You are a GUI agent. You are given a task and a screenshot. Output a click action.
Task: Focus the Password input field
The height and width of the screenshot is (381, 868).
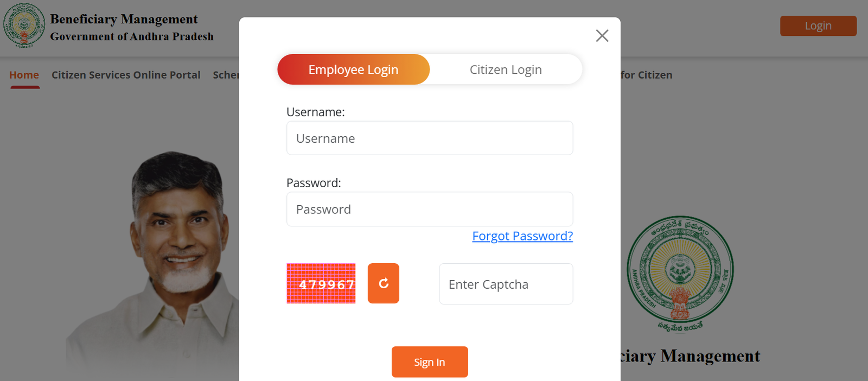[429, 209]
